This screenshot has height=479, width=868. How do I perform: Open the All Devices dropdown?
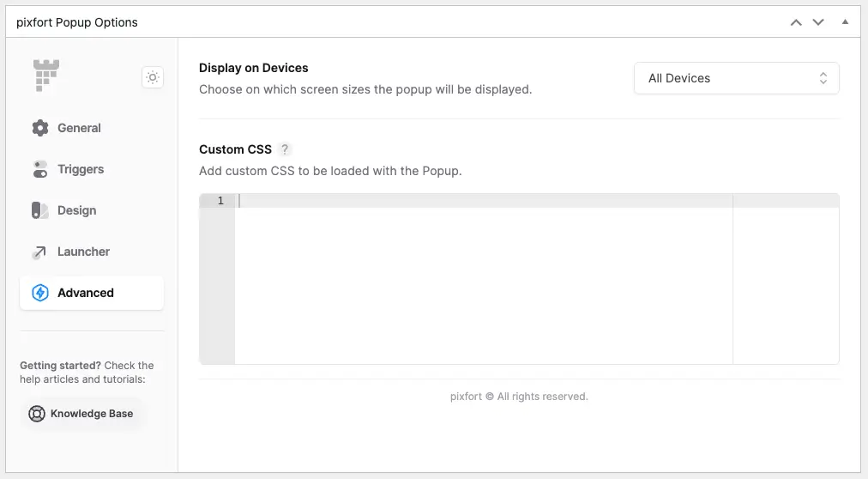(x=736, y=78)
